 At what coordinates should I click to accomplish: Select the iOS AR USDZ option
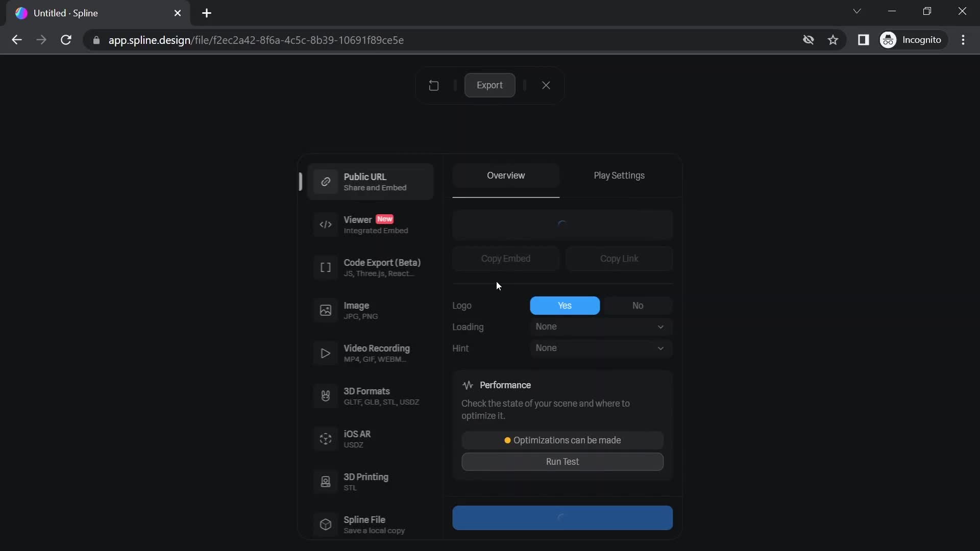(371, 439)
